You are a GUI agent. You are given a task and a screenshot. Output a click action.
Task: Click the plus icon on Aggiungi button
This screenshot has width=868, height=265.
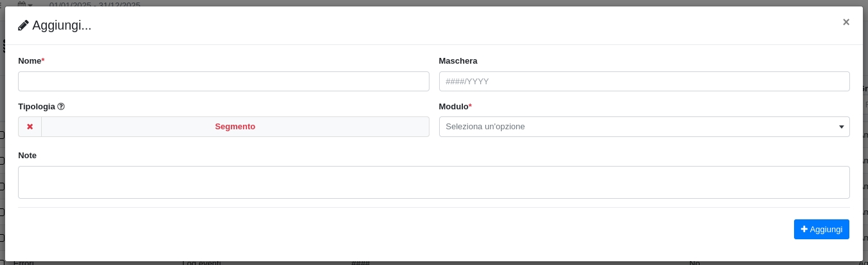coord(804,229)
